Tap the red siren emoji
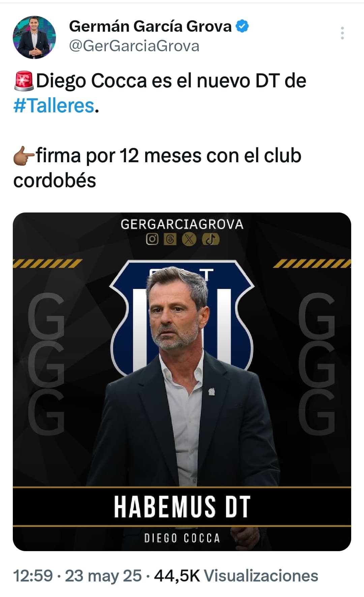This screenshot has width=364, height=597. 24,81
